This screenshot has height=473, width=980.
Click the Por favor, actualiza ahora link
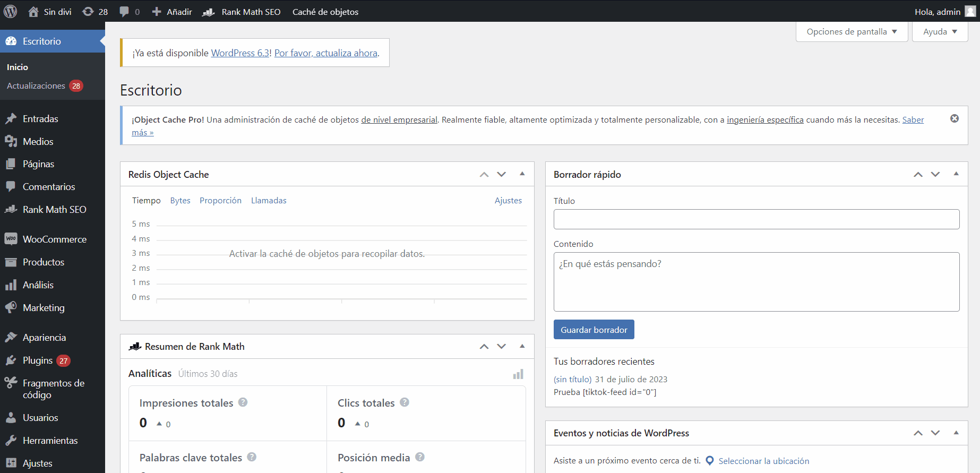325,53
